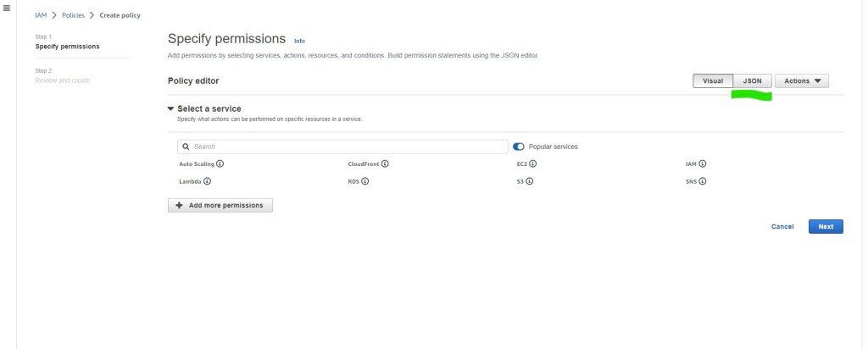
Task: Open the hamburger navigation menu
Action: 7,8
